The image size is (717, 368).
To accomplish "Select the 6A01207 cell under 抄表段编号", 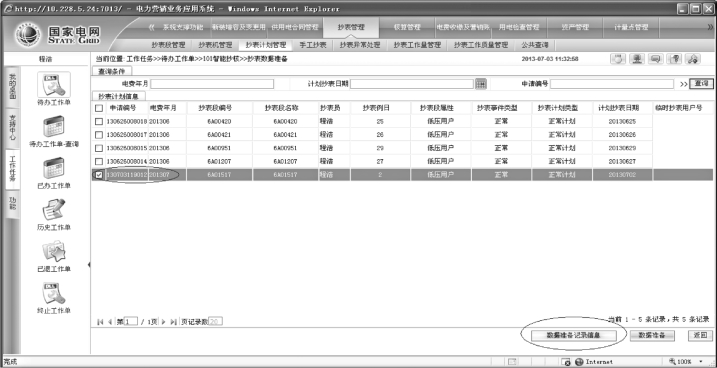I will pyautogui.click(x=219, y=161).
